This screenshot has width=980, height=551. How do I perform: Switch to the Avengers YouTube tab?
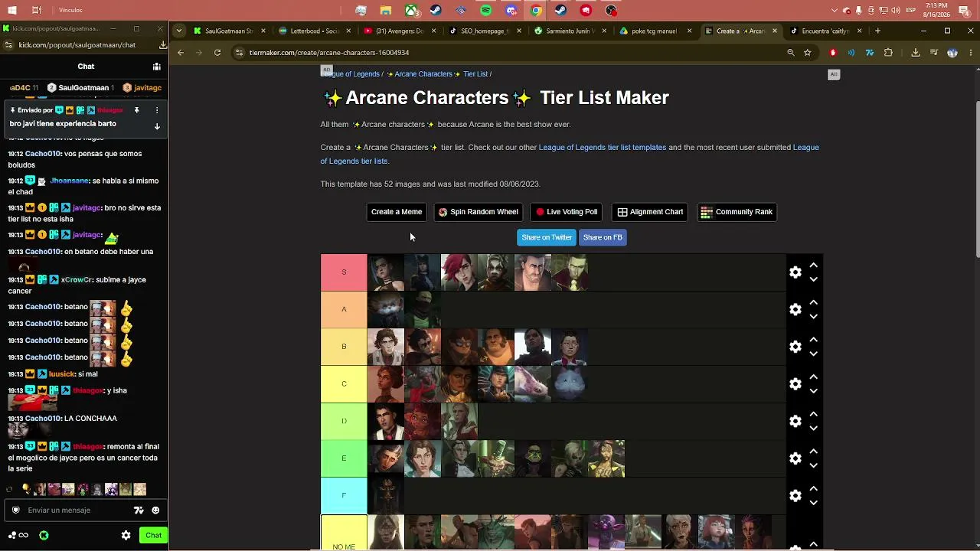click(x=399, y=31)
